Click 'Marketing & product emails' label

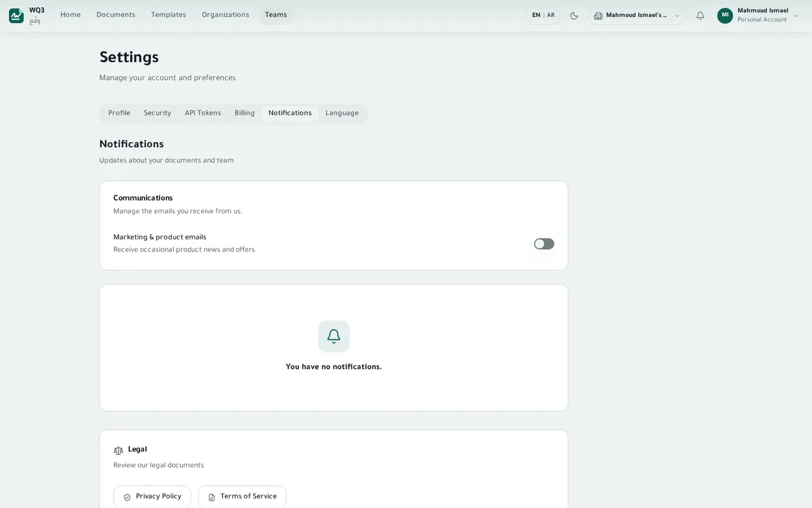(x=160, y=237)
